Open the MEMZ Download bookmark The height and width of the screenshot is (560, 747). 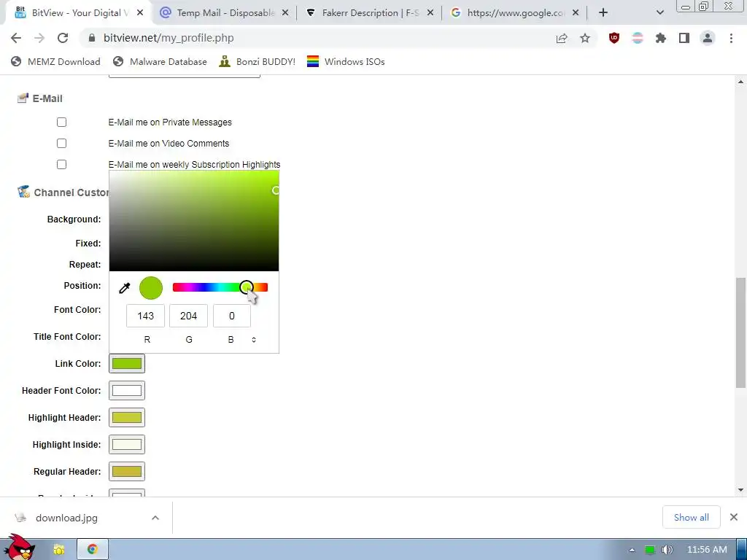tap(55, 61)
